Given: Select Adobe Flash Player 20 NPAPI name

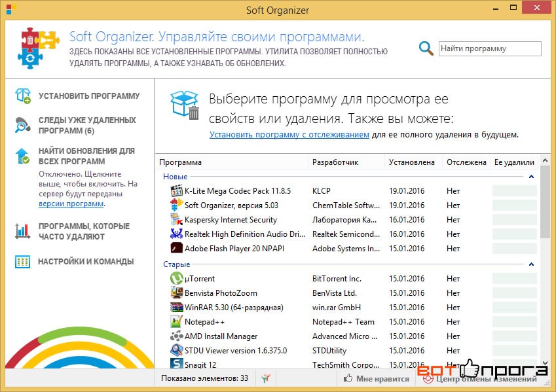Looking at the screenshot, I should pyautogui.click(x=234, y=249).
